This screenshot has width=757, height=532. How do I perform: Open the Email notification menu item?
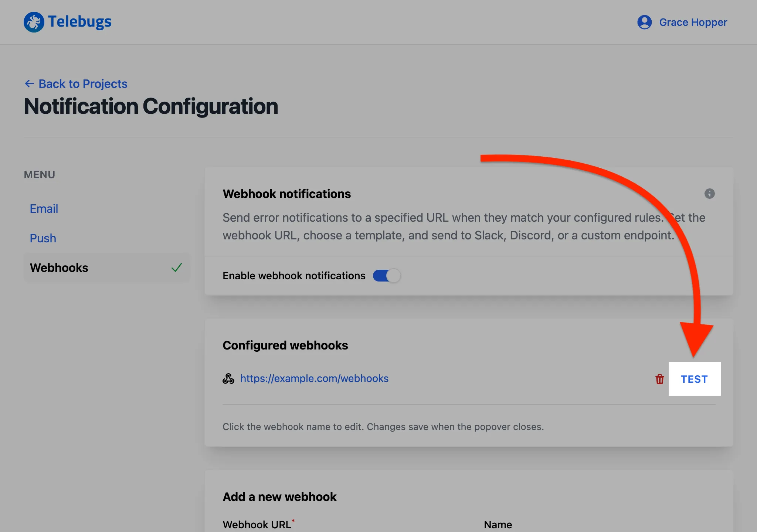(x=44, y=209)
